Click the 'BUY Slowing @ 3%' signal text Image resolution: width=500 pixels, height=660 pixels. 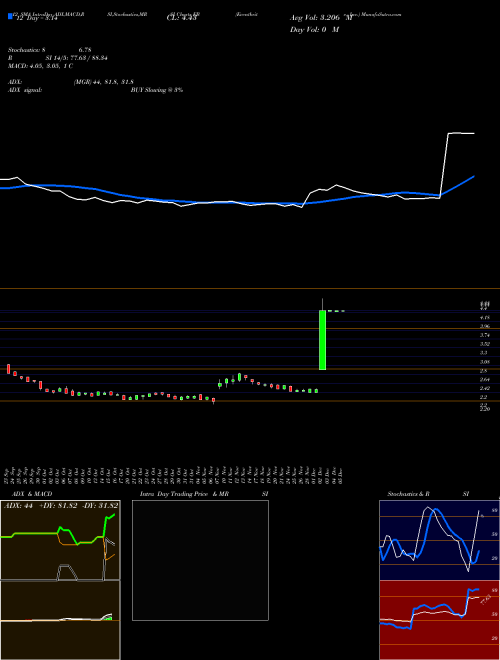click(157, 90)
